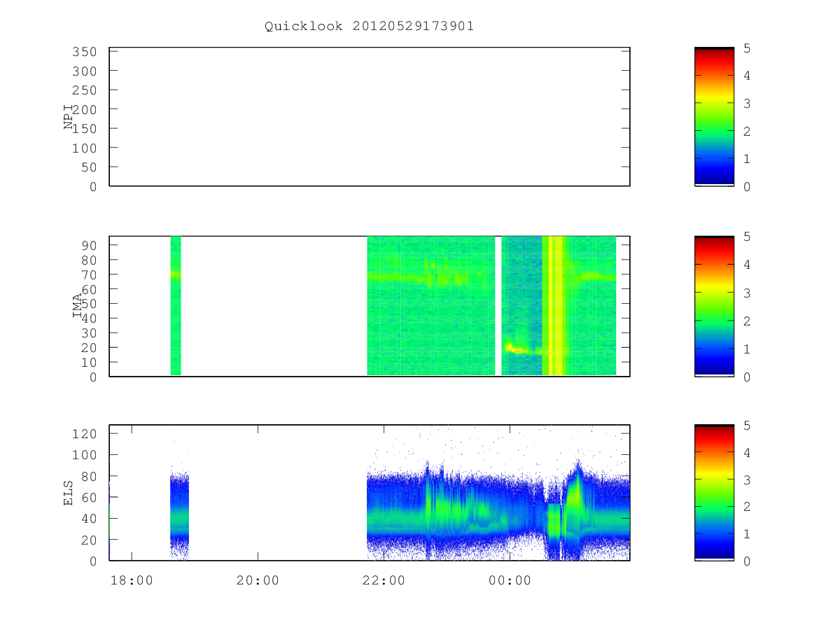Click the '350' tick on NPI axis
The width and height of the screenshot is (840, 630).
tap(84, 52)
